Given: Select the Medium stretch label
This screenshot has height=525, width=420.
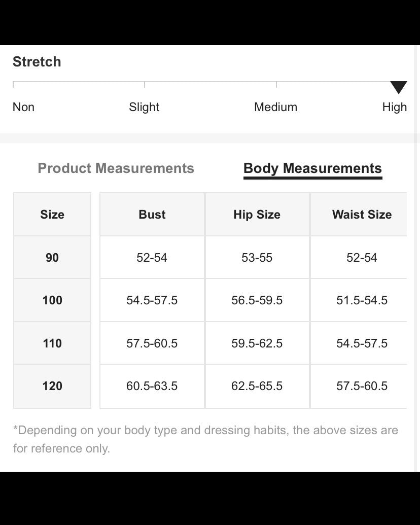Looking at the screenshot, I should 275,107.
